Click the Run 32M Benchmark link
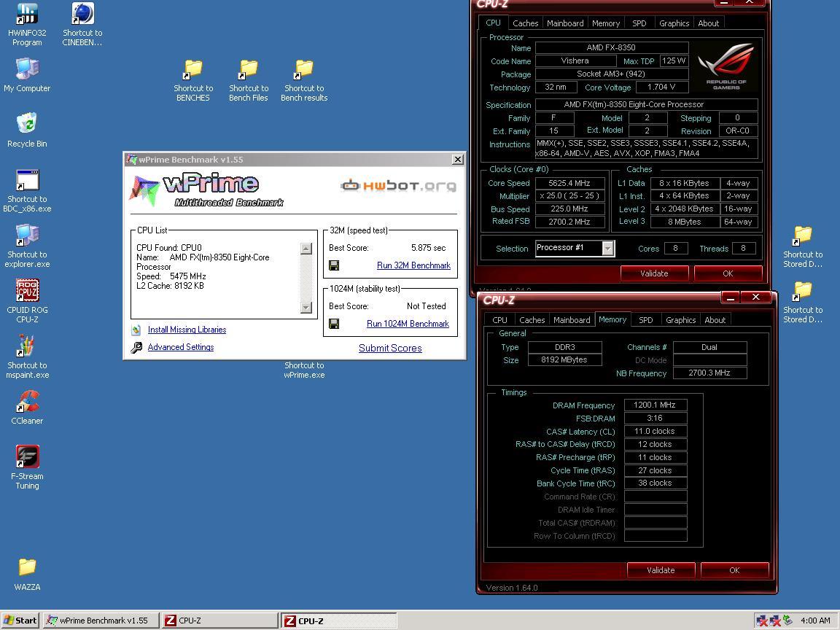Screen dimensions: 840x630 point(413,265)
